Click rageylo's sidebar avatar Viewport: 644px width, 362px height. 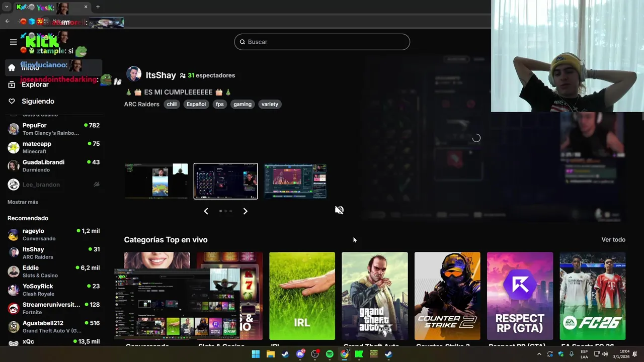[x=14, y=234]
